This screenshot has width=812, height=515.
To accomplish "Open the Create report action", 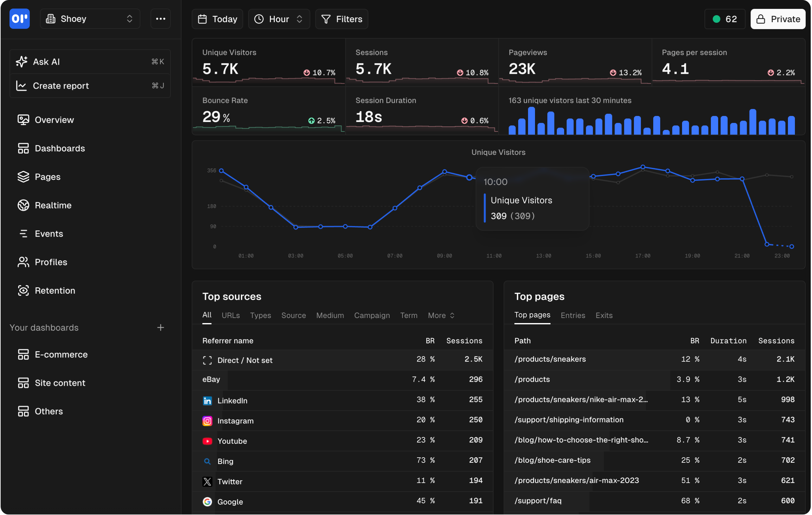I will pos(61,86).
